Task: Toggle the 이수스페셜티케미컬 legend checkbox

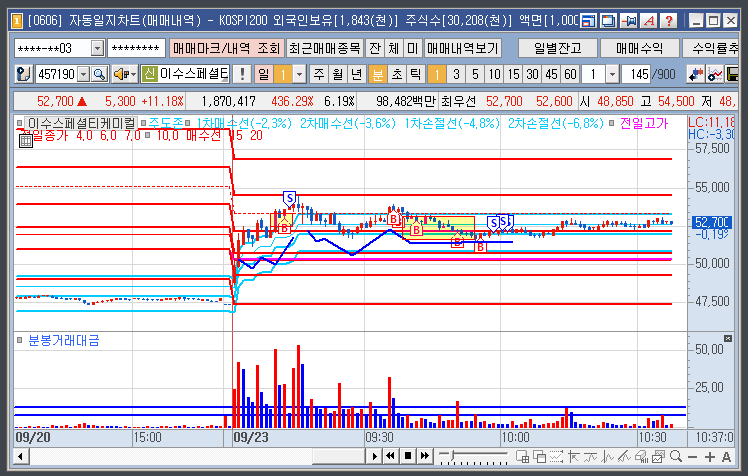Action: 20,124
